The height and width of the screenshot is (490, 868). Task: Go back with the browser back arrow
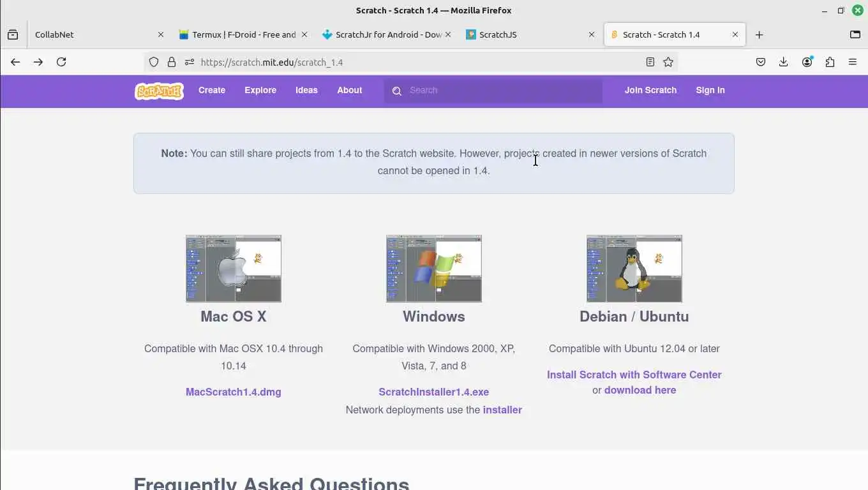pos(15,62)
